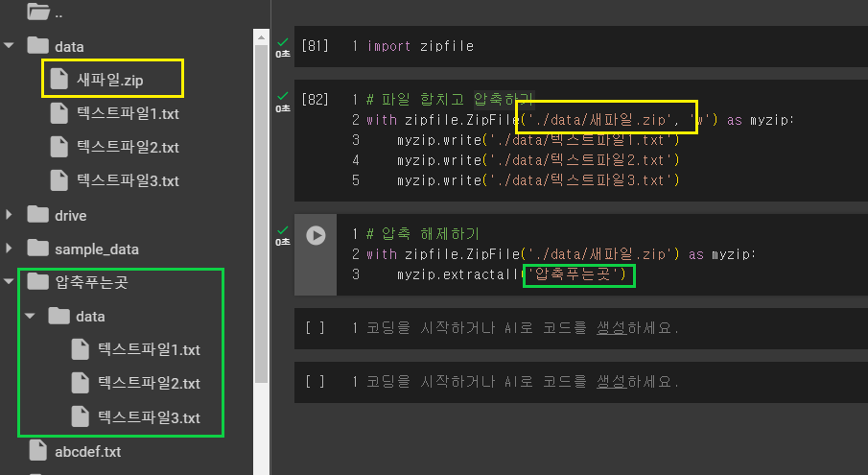The width and height of the screenshot is (868, 475).
Task: Click the green success checkmark of cell 82
Action: (283, 96)
